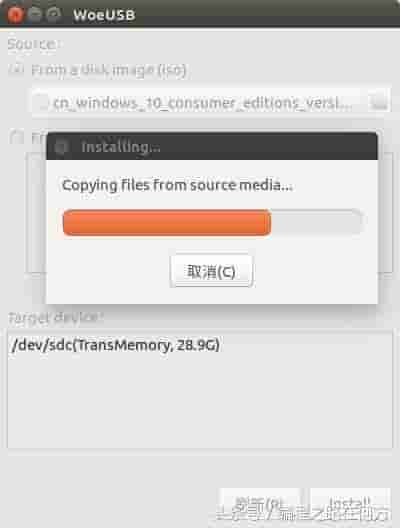Screen dimensions: 400x528
Task: Click the 'Target device:' section label
Action: pyautogui.click(x=56, y=317)
